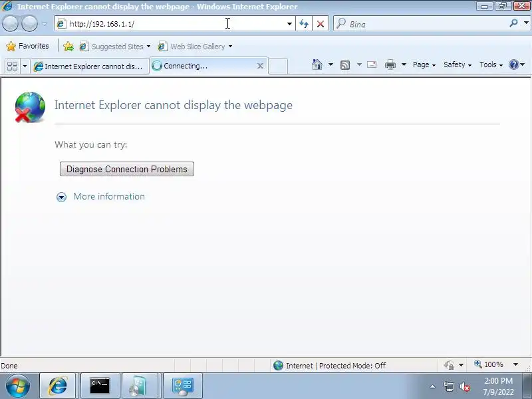Click the third taskbar program icon
This screenshot has width=532, height=399.
click(x=140, y=386)
